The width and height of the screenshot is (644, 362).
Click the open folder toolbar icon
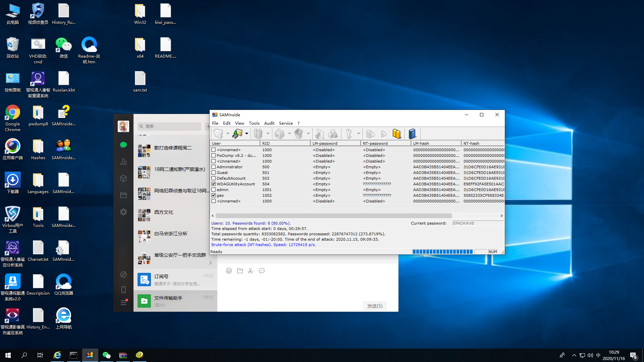click(x=218, y=134)
